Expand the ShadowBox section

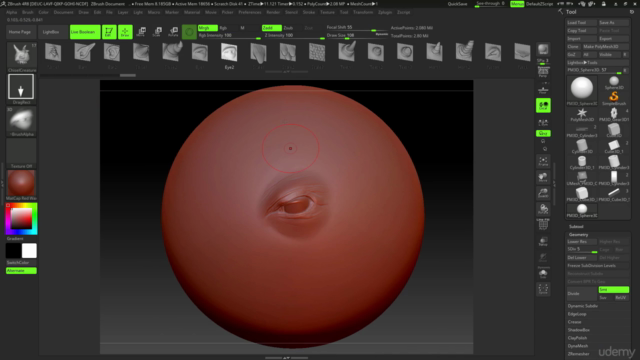tap(579, 330)
